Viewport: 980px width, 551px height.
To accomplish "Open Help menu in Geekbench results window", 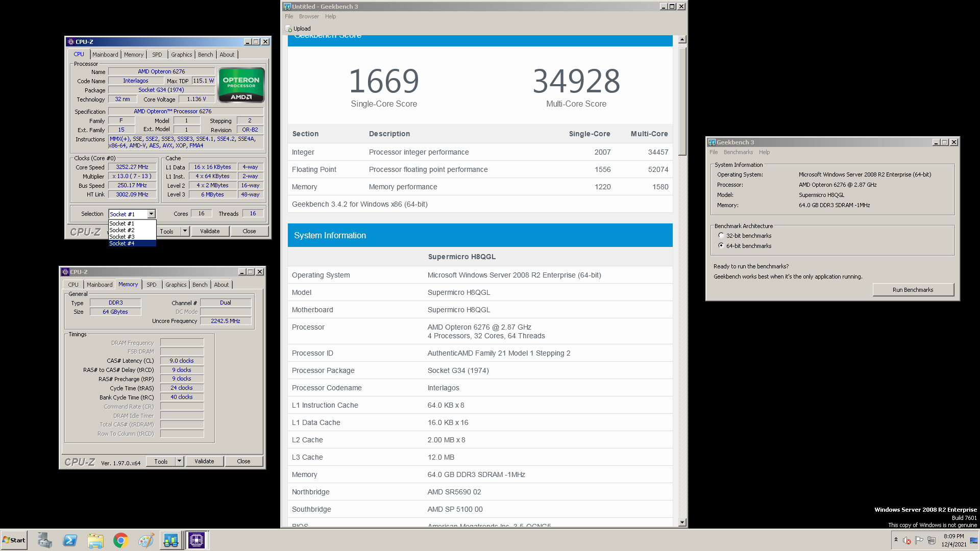I will pyautogui.click(x=331, y=16).
